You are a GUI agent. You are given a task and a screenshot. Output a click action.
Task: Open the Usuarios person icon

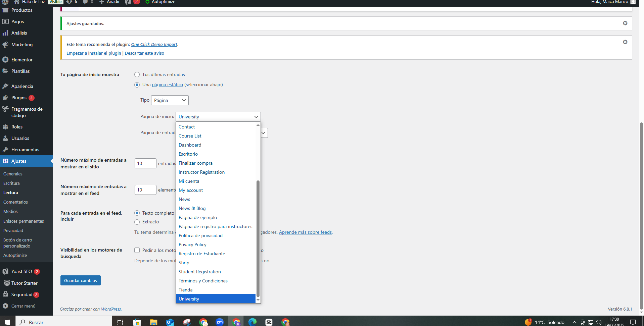(x=5, y=138)
